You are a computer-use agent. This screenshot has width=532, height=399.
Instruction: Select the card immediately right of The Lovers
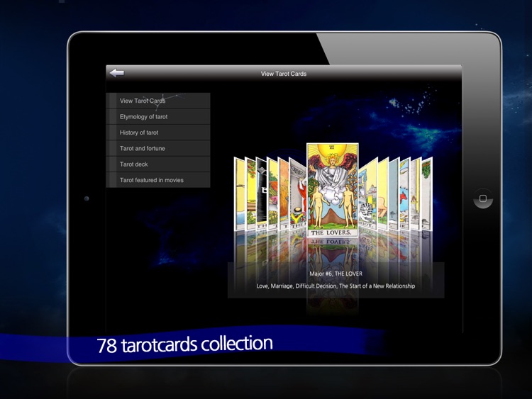tap(367, 193)
